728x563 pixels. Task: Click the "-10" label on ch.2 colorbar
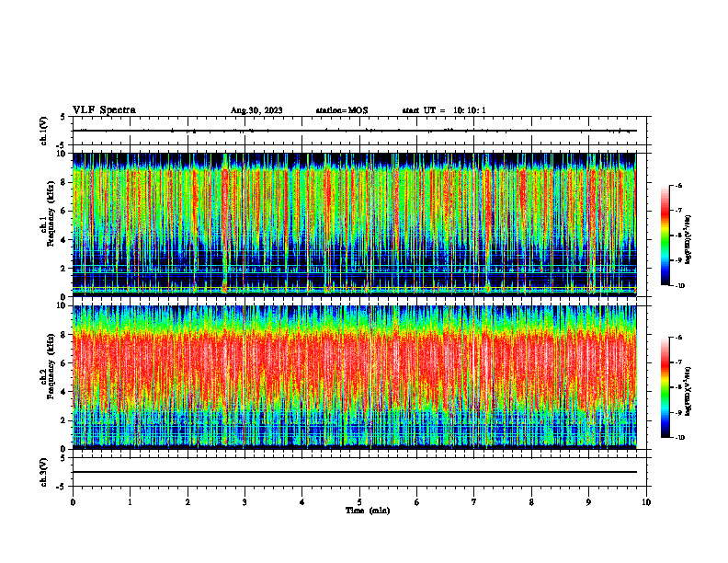(x=680, y=438)
